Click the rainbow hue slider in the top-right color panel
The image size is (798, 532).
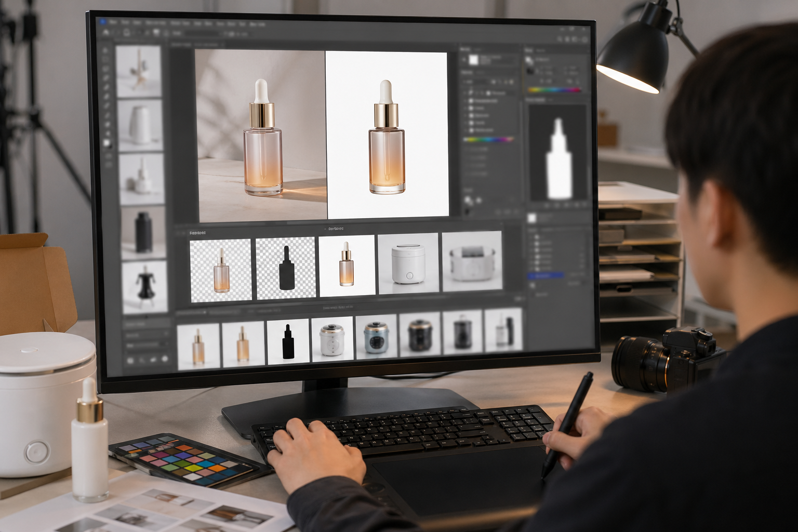click(553, 90)
